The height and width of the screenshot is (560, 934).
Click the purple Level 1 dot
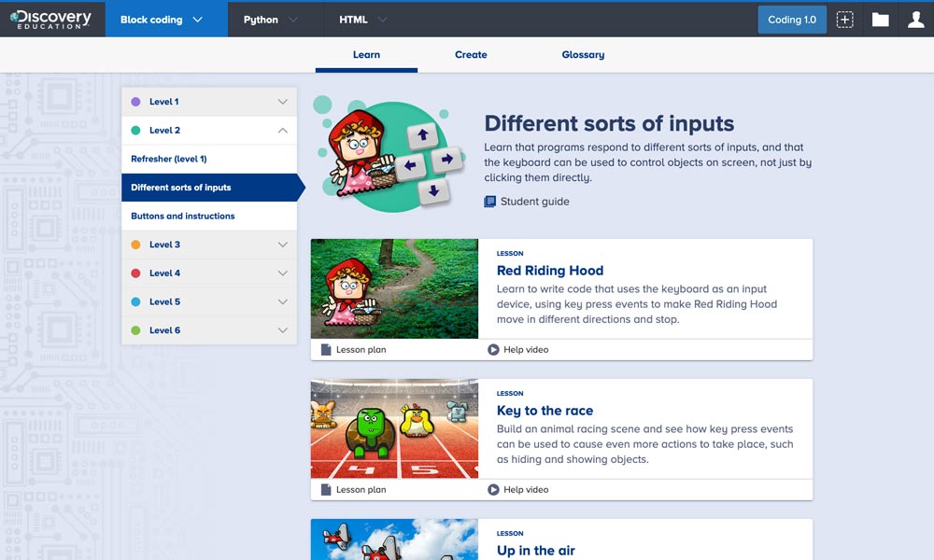(x=135, y=102)
